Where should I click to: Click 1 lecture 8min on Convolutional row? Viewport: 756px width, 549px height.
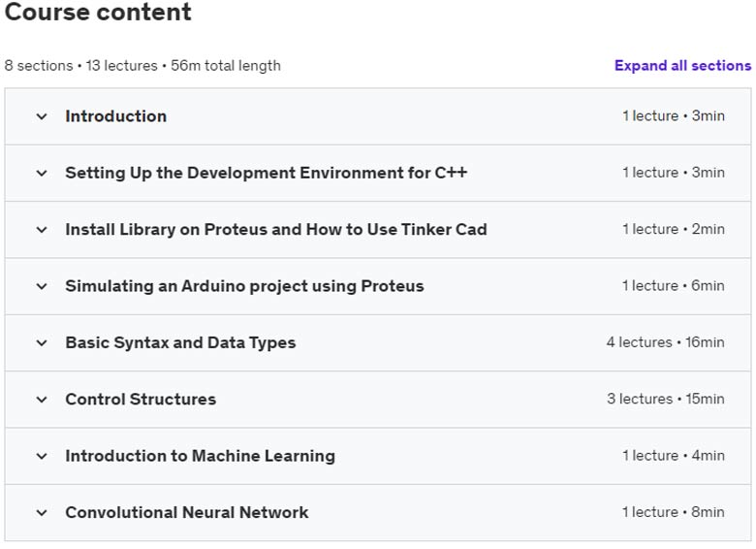click(x=674, y=512)
